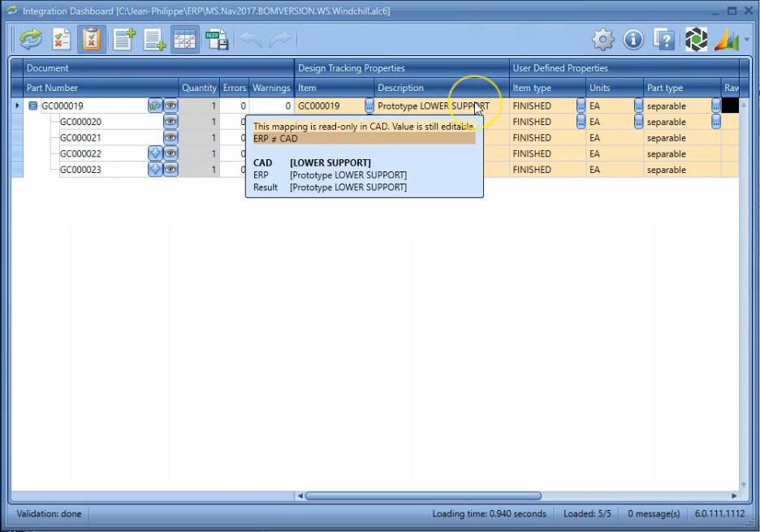Toggle the eye icon for GC000021

pos(171,137)
